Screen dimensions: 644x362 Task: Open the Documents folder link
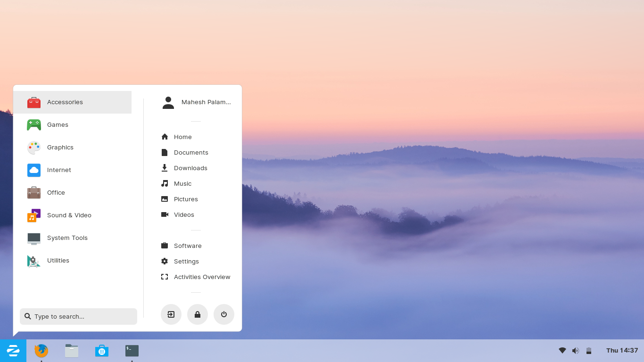pyautogui.click(x=191, y=153)
